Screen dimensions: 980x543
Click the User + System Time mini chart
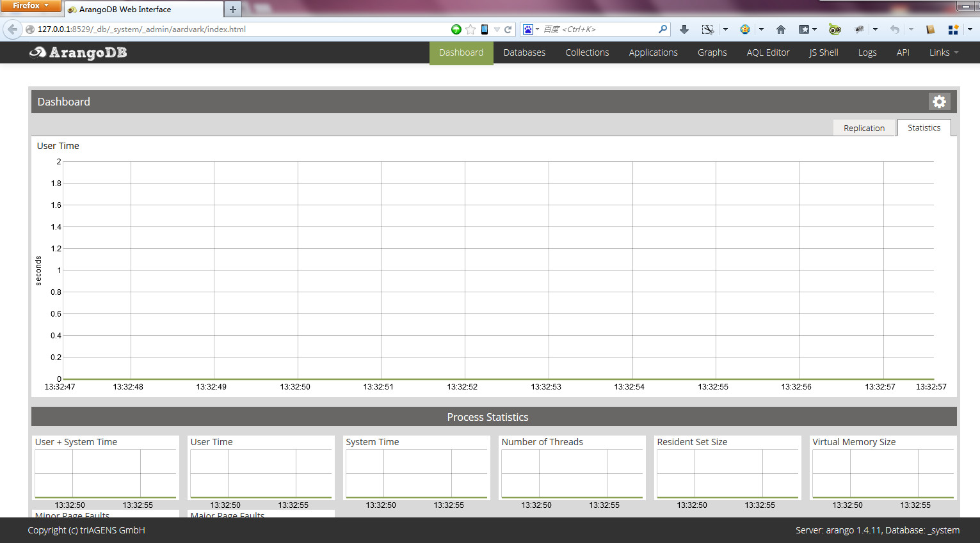(106, 473)
